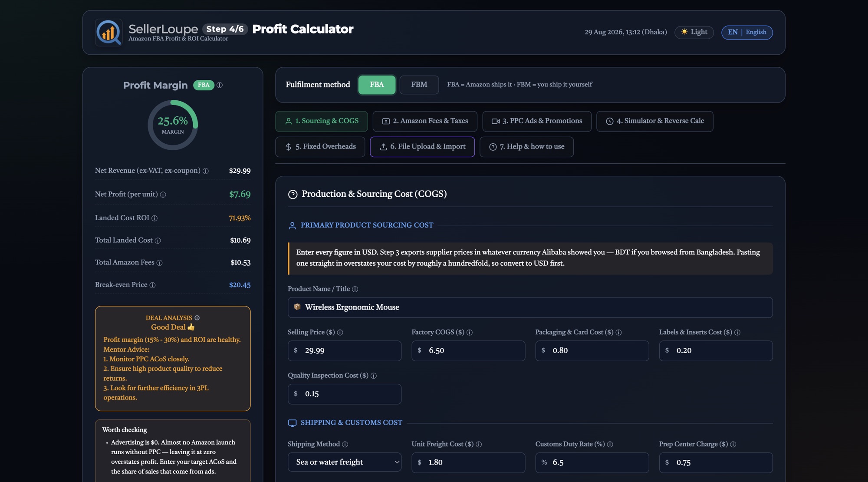Select FBA fulfilment method
The height and width of the screenshot is (482, 868).
tap(377, 85)
